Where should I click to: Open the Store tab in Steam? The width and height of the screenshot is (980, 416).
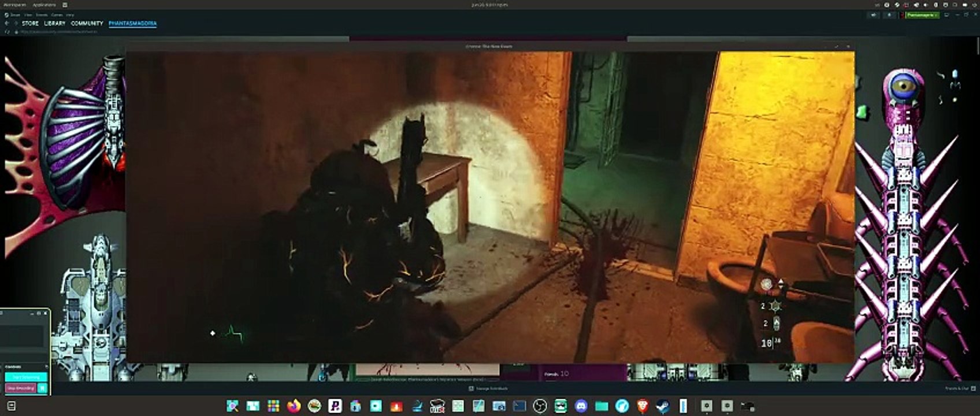(x=30, y=23)
